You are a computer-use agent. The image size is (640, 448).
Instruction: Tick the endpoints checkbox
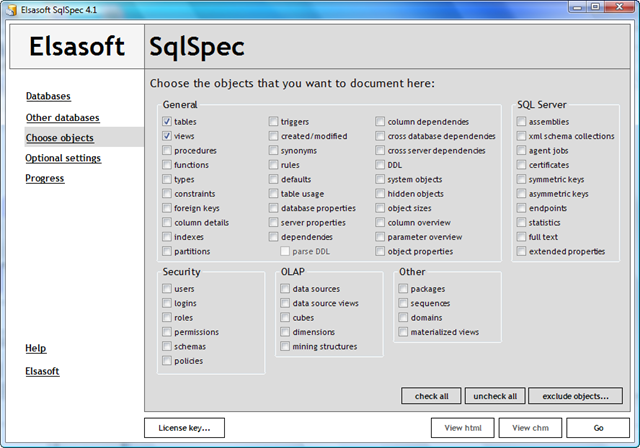[x=521, y=208]
